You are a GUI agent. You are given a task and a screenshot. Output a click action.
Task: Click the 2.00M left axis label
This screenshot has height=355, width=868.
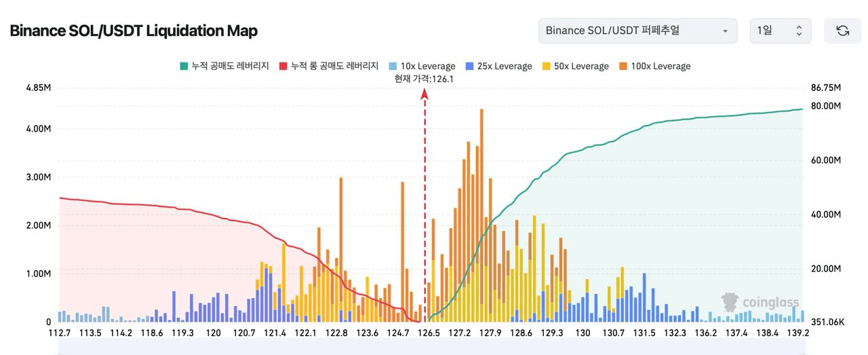click(x=38, y=225)
